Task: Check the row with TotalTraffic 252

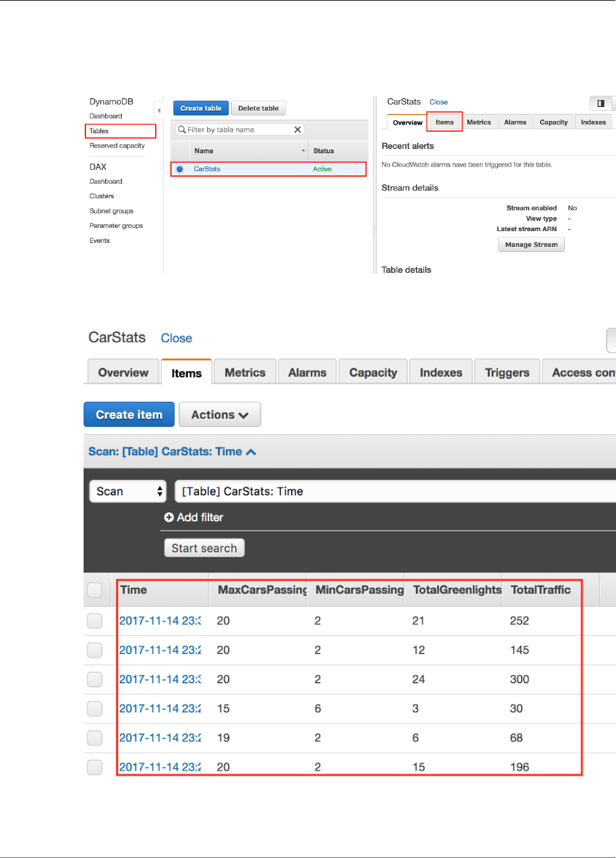Action: [95, 621]
